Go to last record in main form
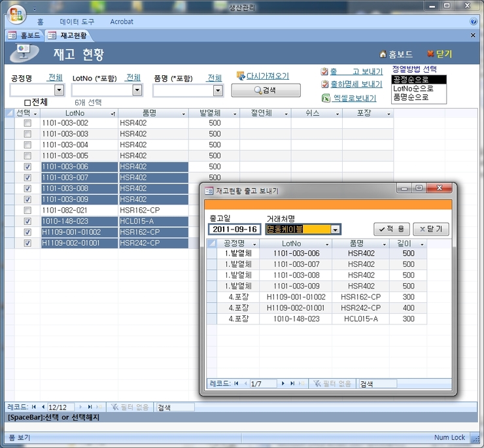The width and height of the screenshot is (484, 448). pyautogui.click(x=90, y=407)
